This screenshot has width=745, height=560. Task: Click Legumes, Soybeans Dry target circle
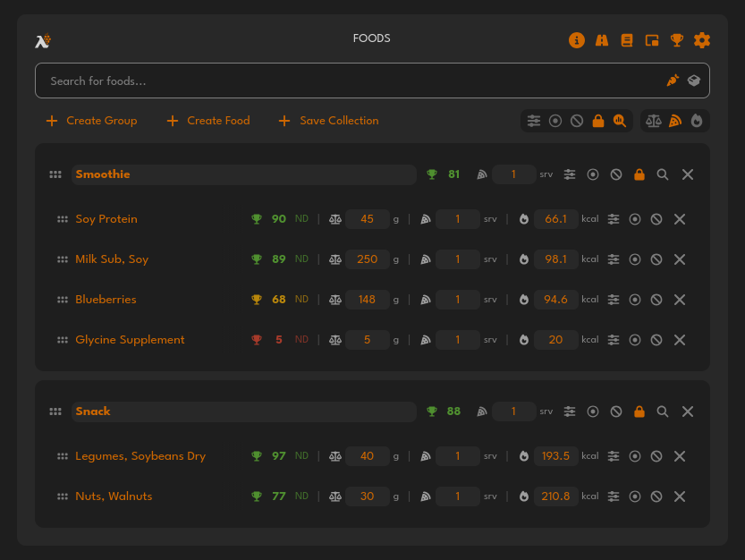(x=635, y=456)
